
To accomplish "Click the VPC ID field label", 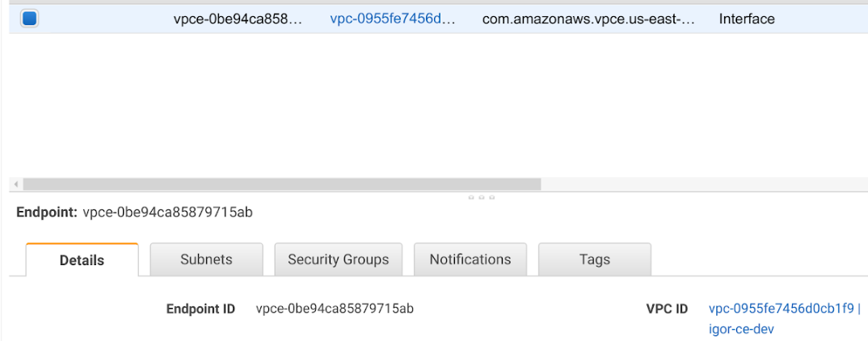I will pyautogui.click(x=667, y=309).
